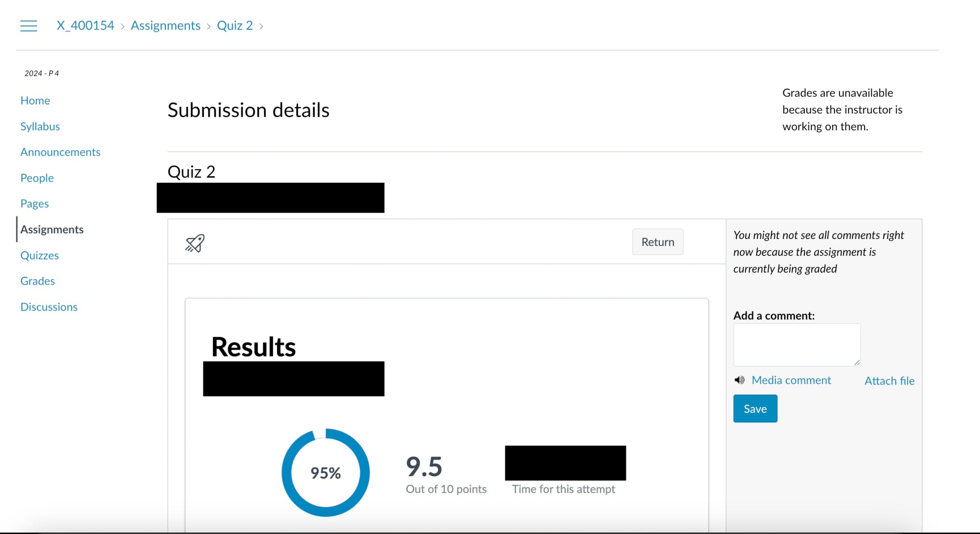Go to Assignments breadcrumb link

[166, 25]
